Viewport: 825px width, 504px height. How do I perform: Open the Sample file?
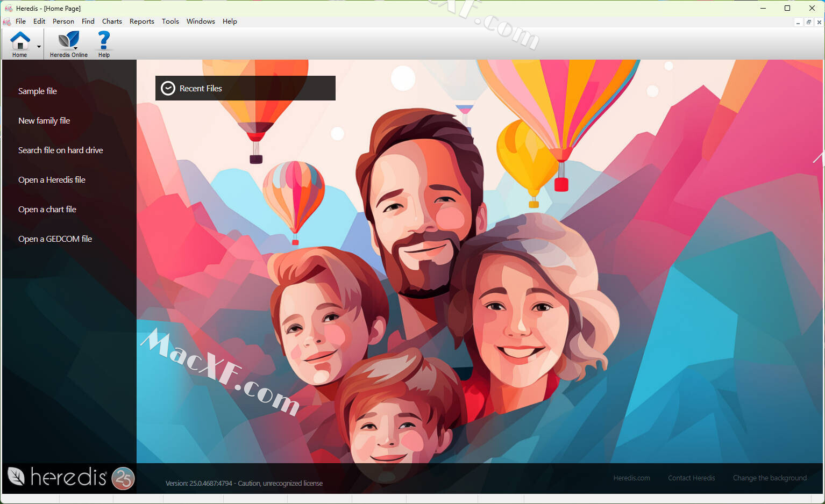38,91
